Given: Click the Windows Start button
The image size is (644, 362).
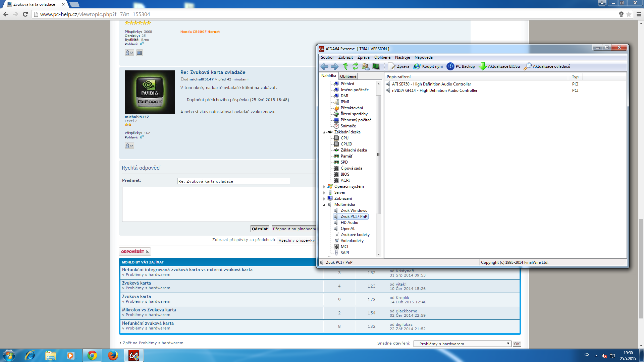Looking at the screenshot, I should coord(9,355).
